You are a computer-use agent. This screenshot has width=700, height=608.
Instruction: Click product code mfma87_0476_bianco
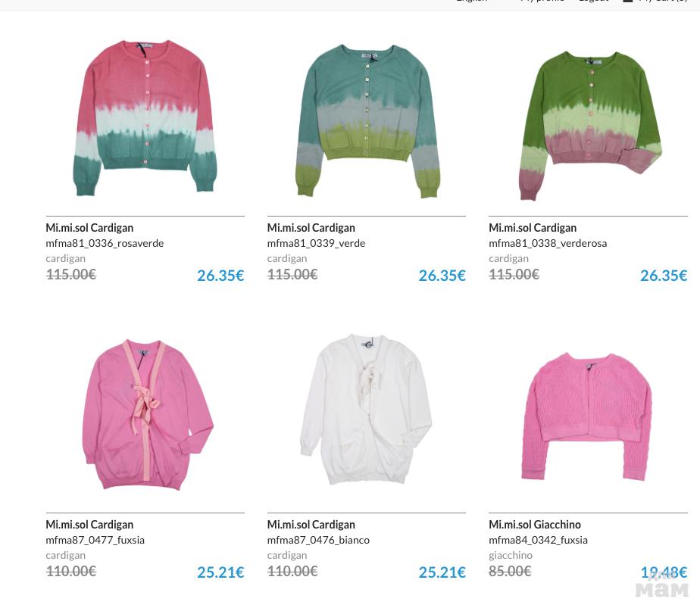click(x=318, y=540)
